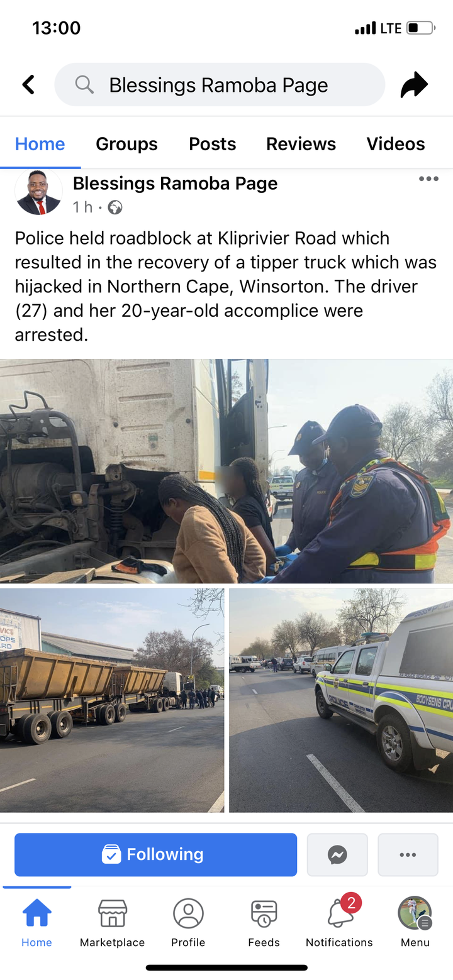Switch to the Groups tab
Image resolution: width=453 pixels, height=980 pixels.
(x=126, y=144)
